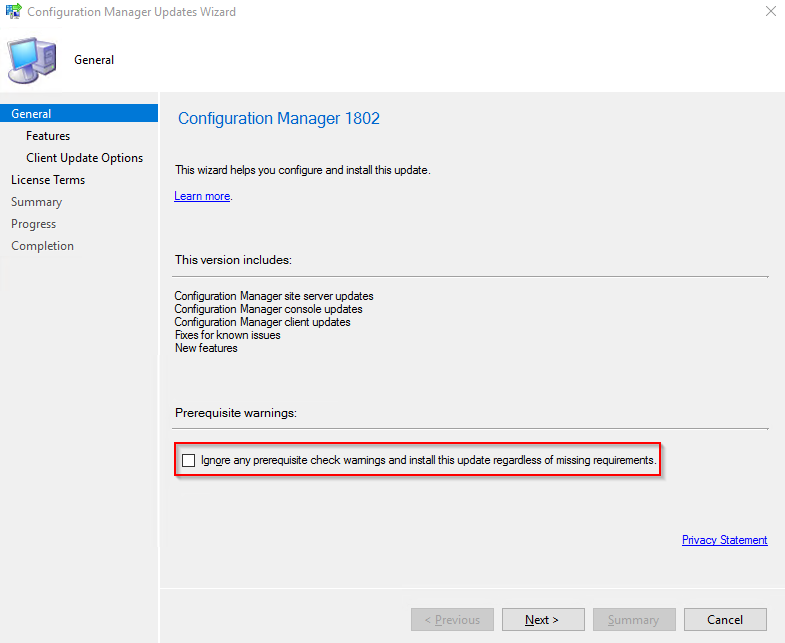Screen dimensions: 785x643
Task: Select the General step in sidebar
Action: [x=79, y=114]
